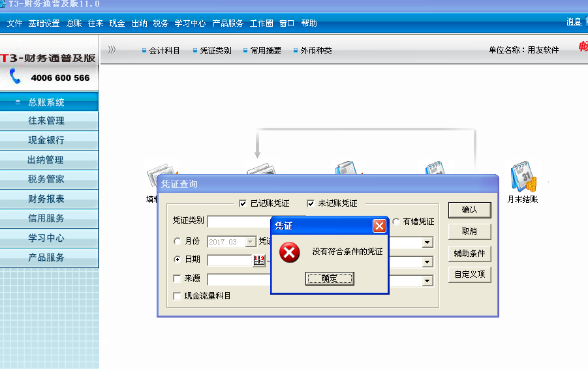Screen dimensions: 588x369
Task: Click the 凭证类别 input field
Action: [x=239, y=222]
